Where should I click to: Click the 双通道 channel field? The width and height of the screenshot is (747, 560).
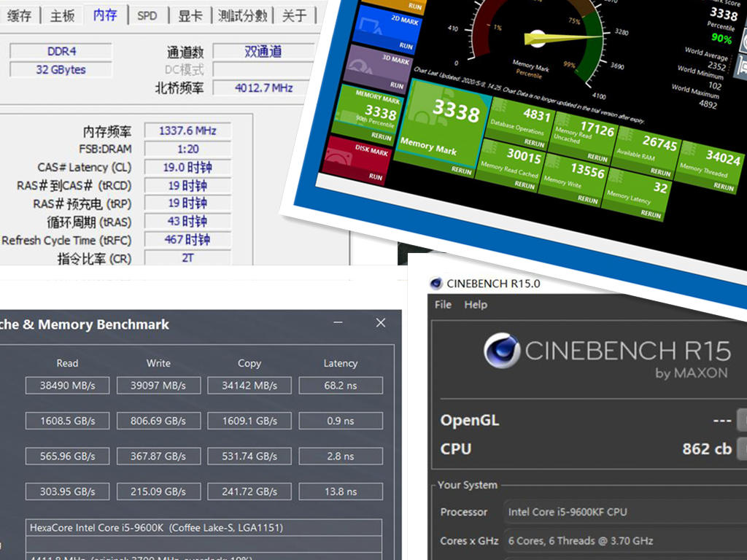click(x=263, y=52)
